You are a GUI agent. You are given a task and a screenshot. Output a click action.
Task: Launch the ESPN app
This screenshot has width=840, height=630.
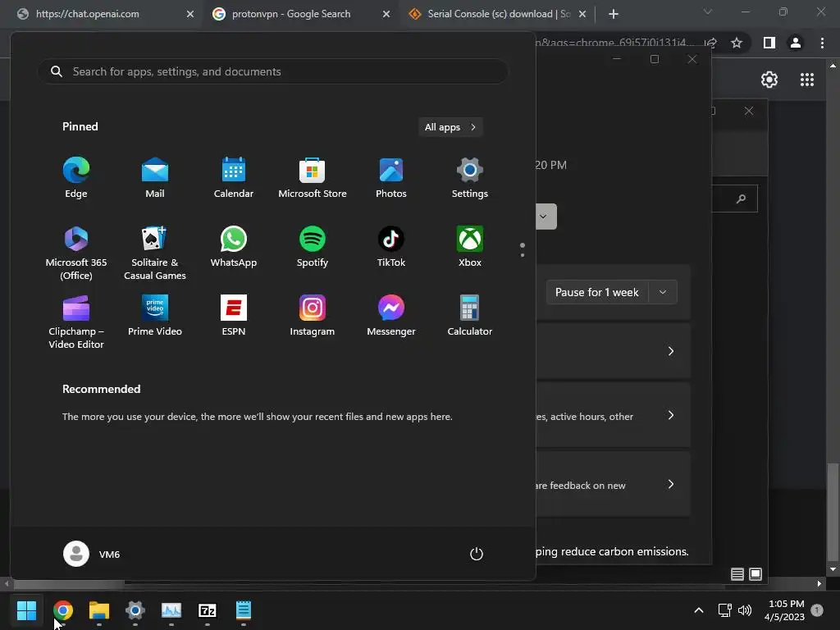coord(234,316)
